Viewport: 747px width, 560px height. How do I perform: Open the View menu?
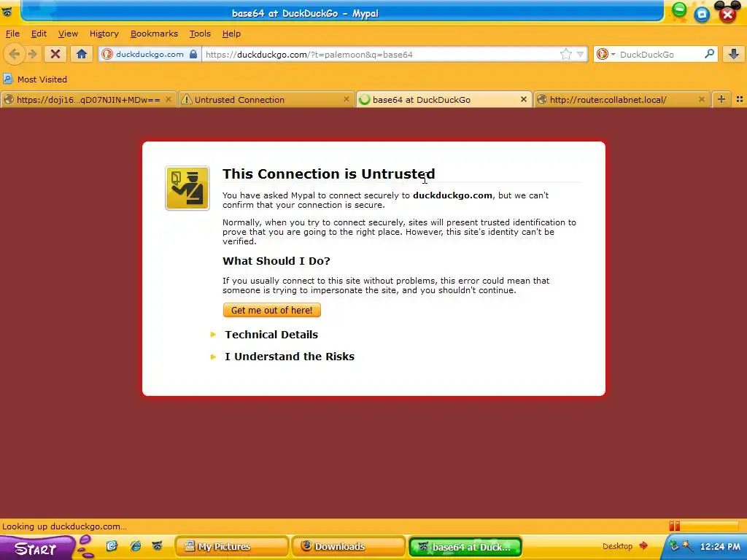(x=68, y=34)
